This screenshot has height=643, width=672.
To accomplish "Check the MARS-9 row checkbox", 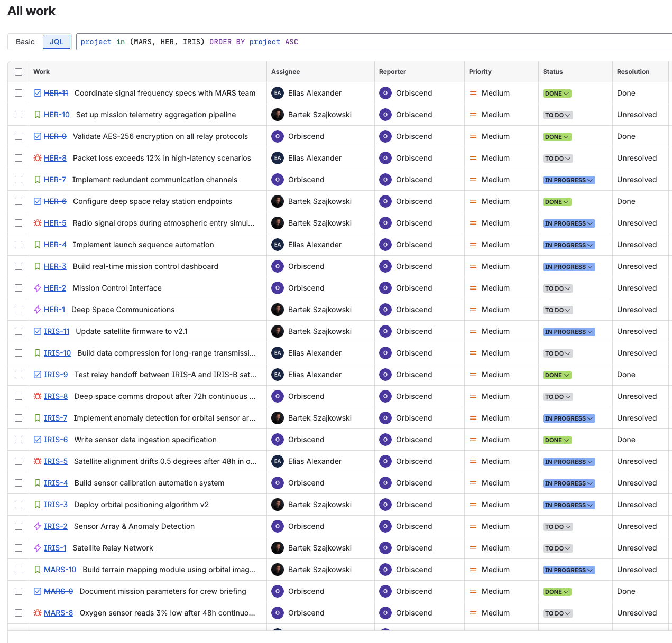I will pyautogui.click(x=19, y=591).
